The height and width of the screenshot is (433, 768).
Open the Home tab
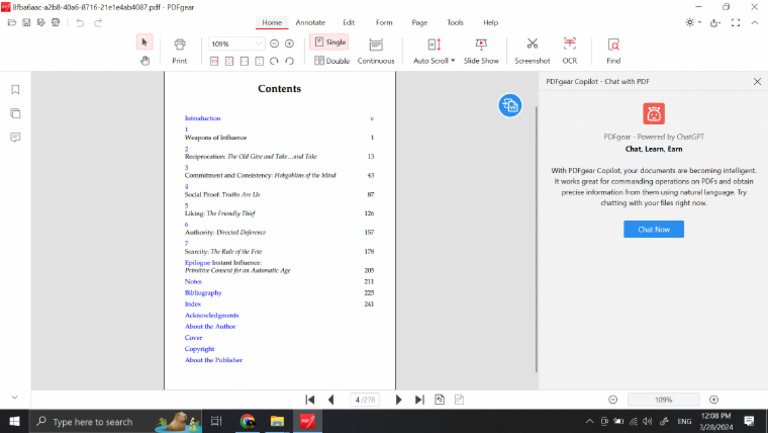tap(272, 23)
